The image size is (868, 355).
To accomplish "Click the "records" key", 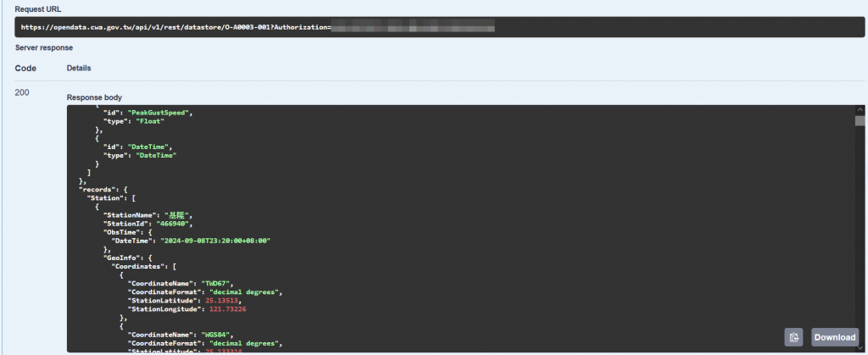I will 97,190.
